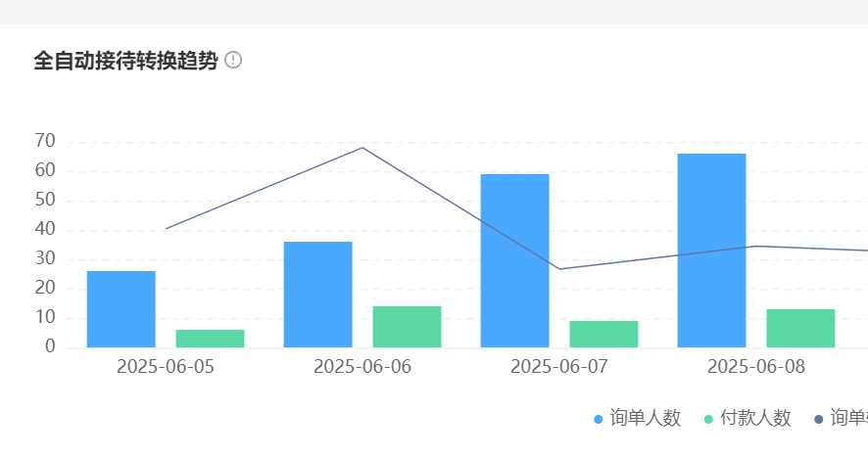Click the 50 value on y-axis
The height and width of the screenshot is (458, 868).
coord(45,200)
